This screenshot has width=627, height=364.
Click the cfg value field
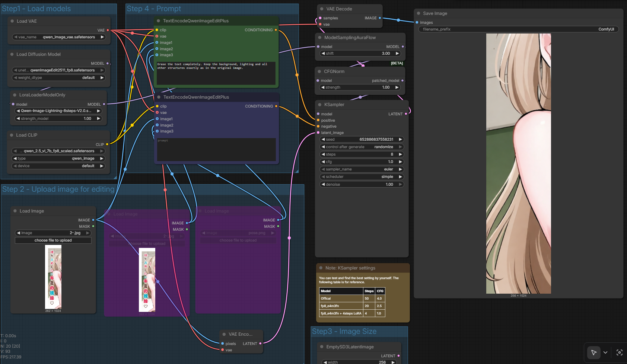(362, 162)
